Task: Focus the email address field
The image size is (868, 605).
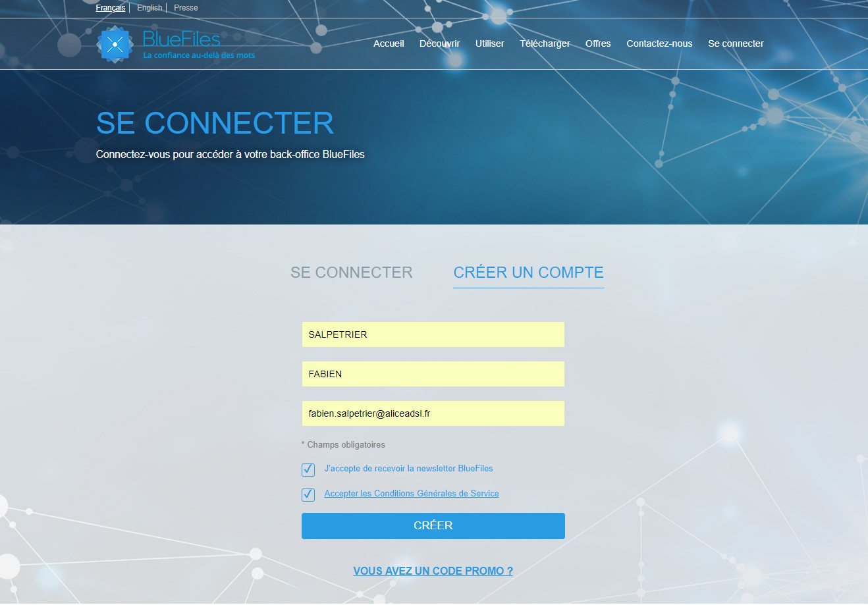Action: [x=433, y=413]
